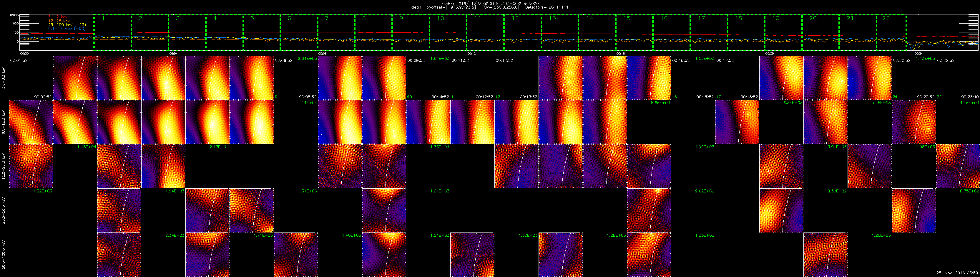Click the '10000' y-axis label
Image resolution: width=980 pixels, height=277 pixels.
click(14, 16)
